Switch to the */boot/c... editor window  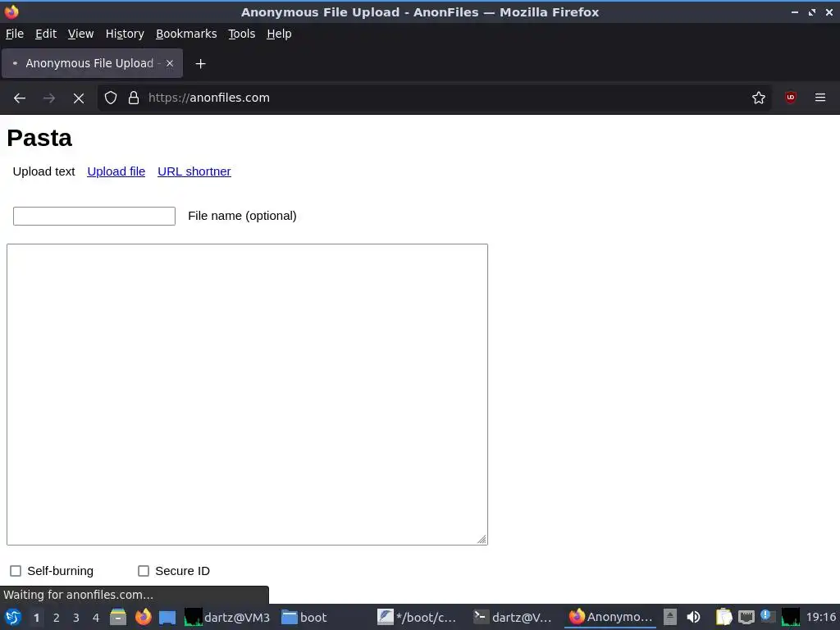click(417, 617)
